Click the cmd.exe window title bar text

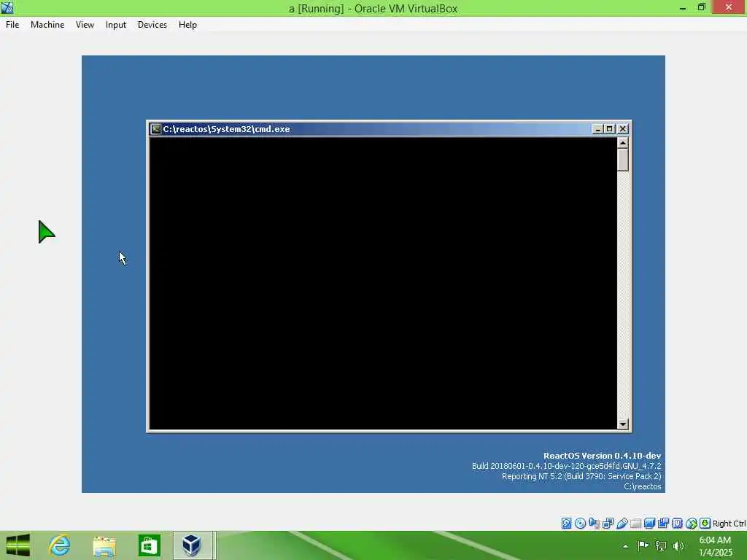tap(226, 129)
